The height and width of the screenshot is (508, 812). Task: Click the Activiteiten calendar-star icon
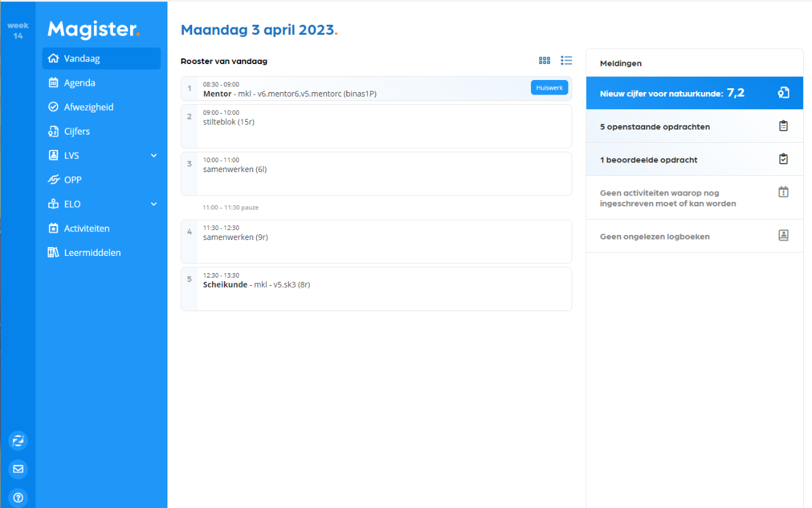click(x=53, y=229)
